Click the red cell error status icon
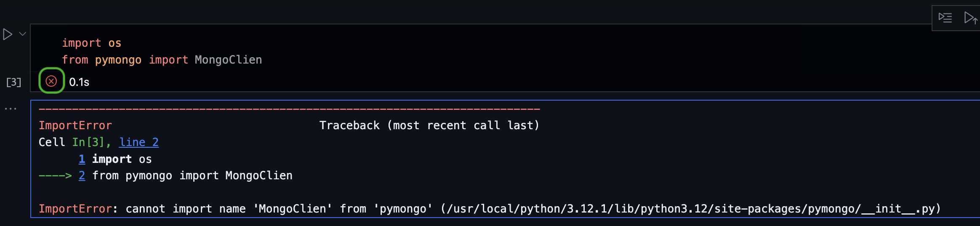980x226 pixels. [x=51, y=81]
